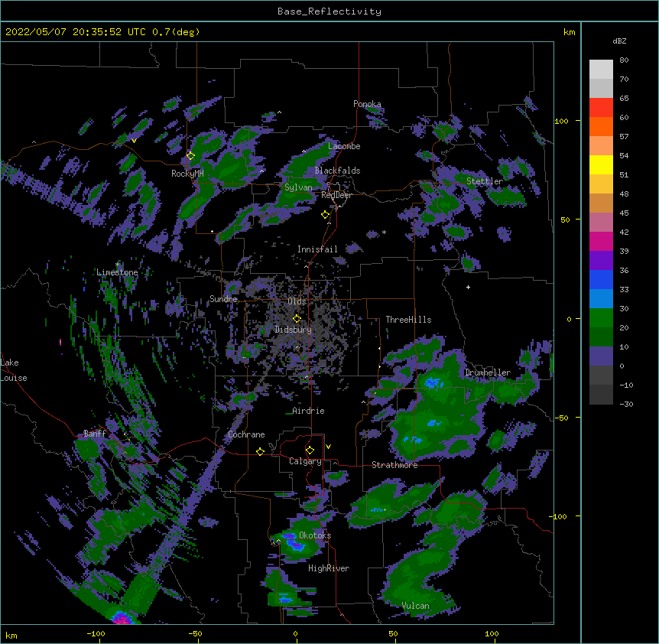
Task: Select the yellow diamond marker above Calgary label
Action: pos(310,450)
